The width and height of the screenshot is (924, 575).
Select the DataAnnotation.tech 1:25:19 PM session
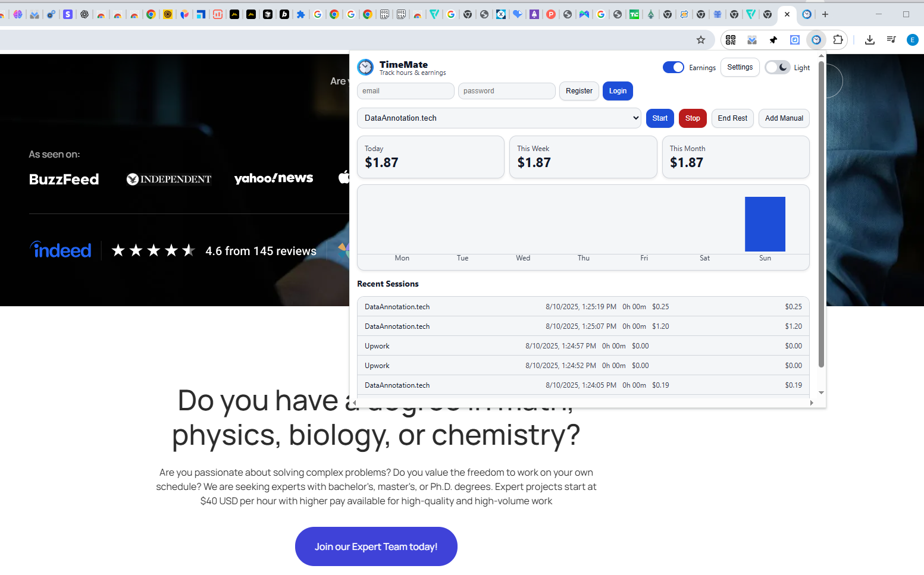(x=583, y=307)
